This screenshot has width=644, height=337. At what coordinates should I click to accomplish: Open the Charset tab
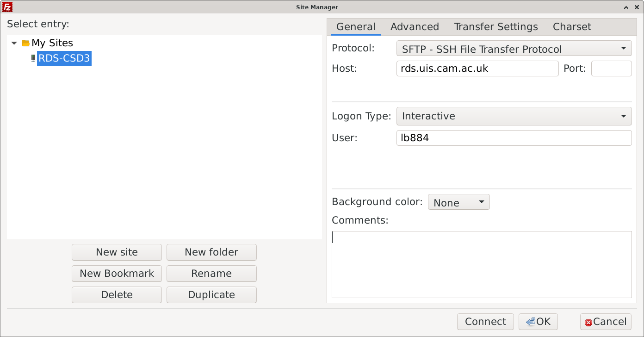point(572,27)
